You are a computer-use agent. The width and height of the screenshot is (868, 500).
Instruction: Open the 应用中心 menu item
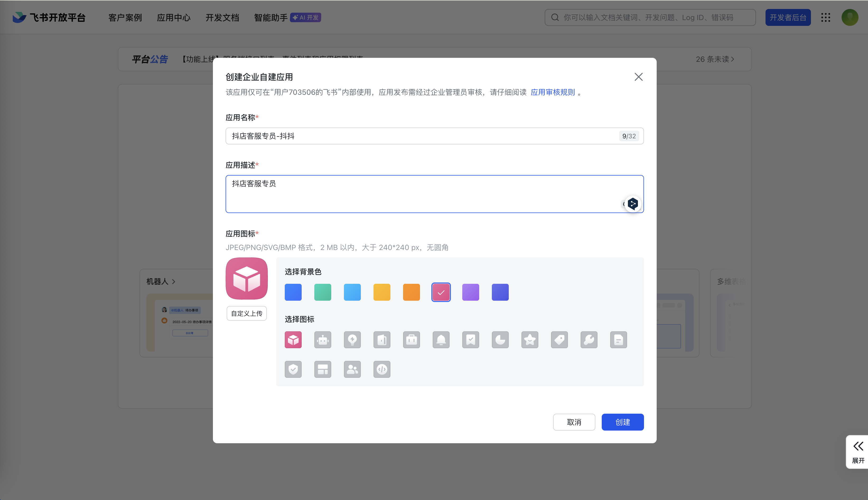pyautogui.click(x=174, y=17)
